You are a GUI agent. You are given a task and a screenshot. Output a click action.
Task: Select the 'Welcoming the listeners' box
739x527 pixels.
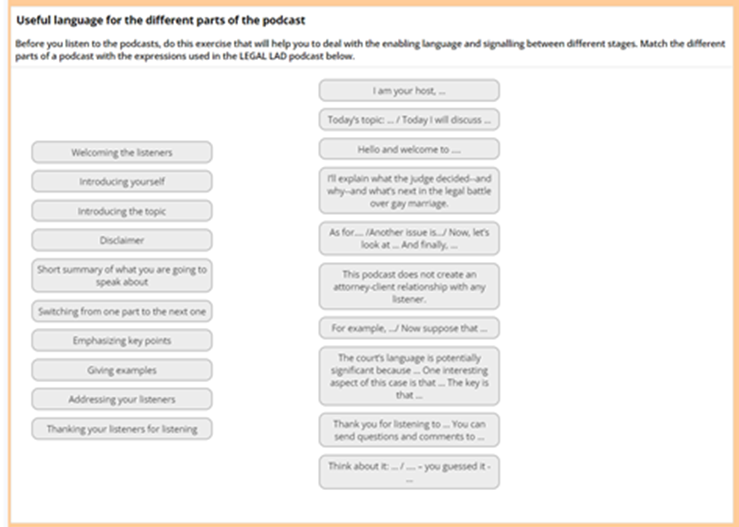(122, 152)
